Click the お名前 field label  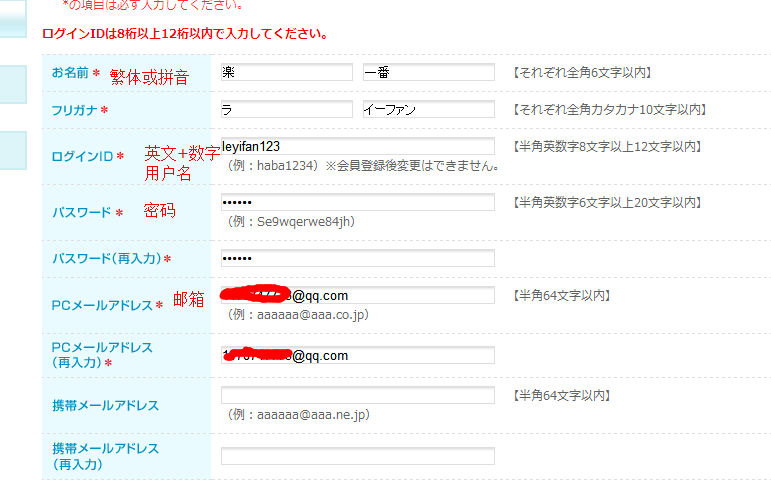pyautogui.click(x=70, y=73)
